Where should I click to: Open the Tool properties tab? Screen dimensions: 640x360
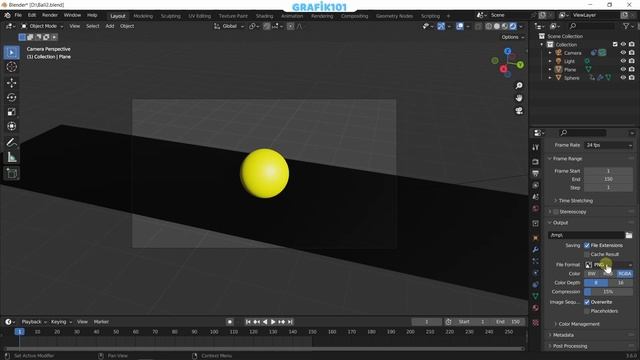[x=536, y=148]
